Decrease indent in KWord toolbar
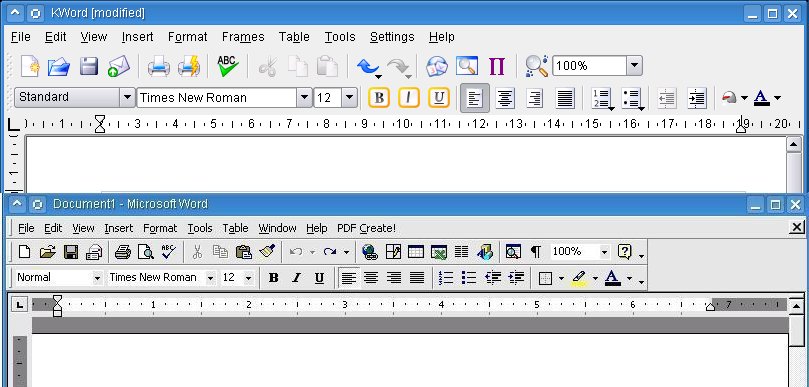The height and width of the screenshot is (387, 809). pos(667,98)
